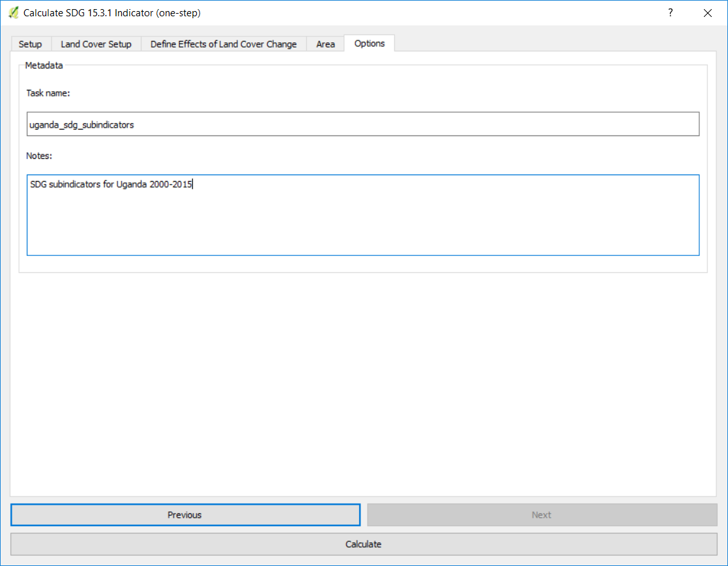Screen dimensions: 728x566
Task: Run the Calculate button
Action: [363, 544]
